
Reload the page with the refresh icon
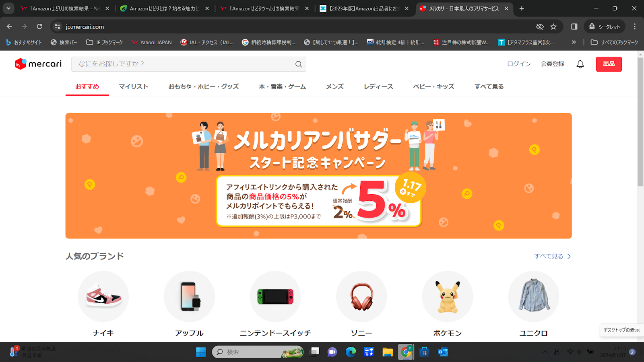(x=39, y=27)
